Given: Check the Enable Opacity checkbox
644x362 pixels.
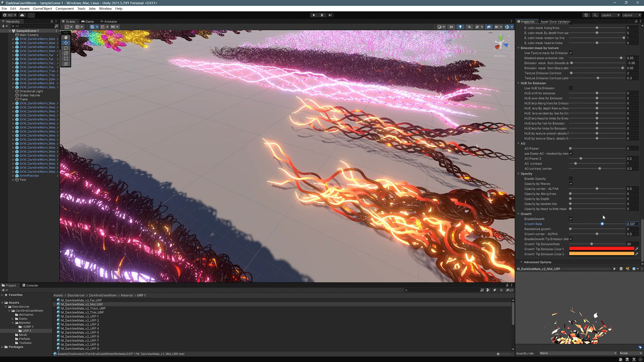Looking at the screenshot, I should (x=570, y=179).
